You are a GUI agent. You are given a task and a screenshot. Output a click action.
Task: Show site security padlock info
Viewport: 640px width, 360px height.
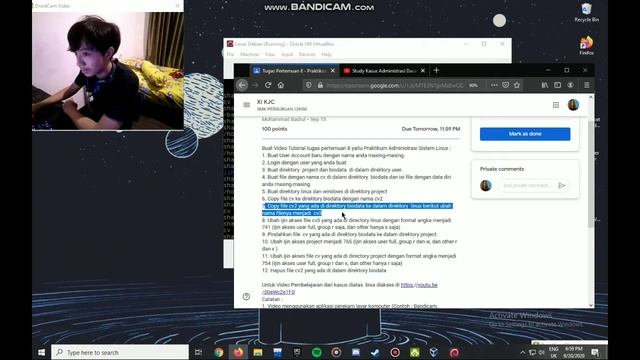point(320,85)
